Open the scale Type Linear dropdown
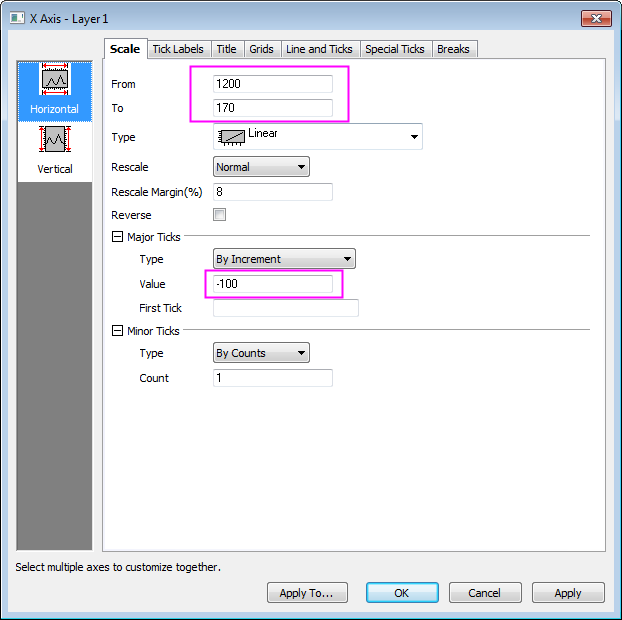This screenshot has width=622, height=620. (318, 137)
